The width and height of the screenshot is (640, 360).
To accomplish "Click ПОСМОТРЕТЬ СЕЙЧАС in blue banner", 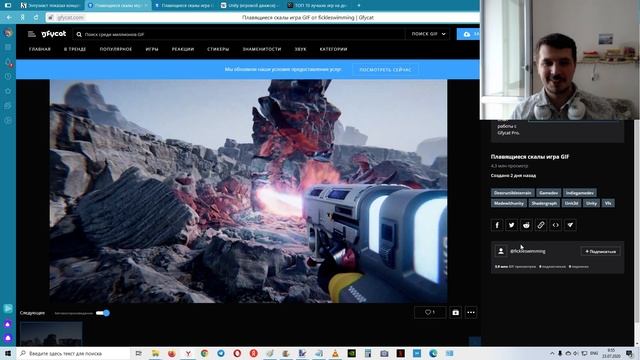I will (x=385, y=70).
